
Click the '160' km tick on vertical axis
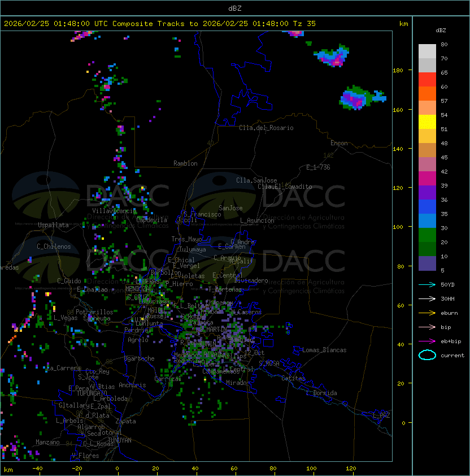398,110
